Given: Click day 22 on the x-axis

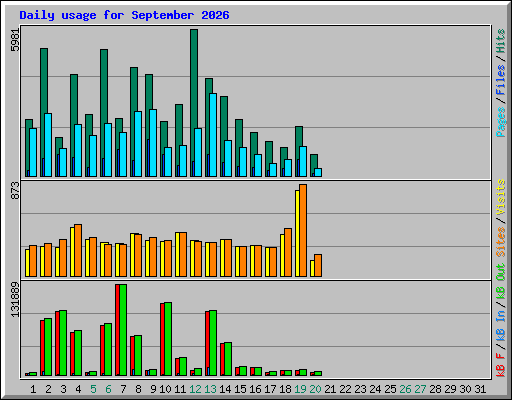Looking at the screenshot, I should click(x=345, y=389).
